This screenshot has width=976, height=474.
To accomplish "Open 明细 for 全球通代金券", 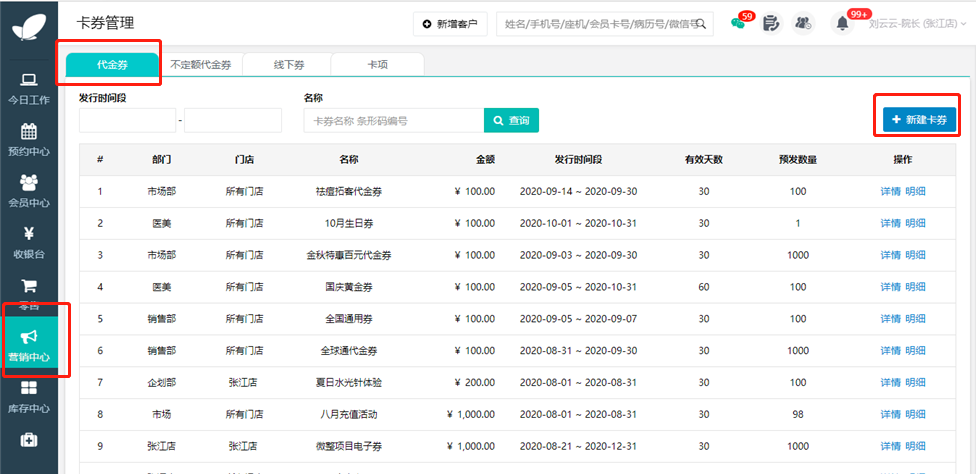I will [x=915, y=351].
